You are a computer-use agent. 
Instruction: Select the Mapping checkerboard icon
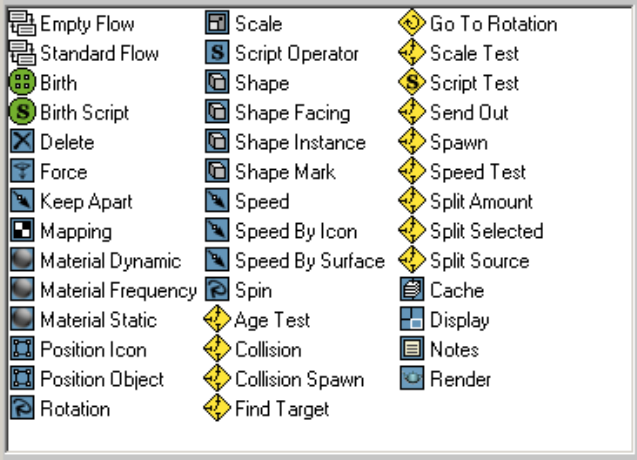tap(22, 231)
